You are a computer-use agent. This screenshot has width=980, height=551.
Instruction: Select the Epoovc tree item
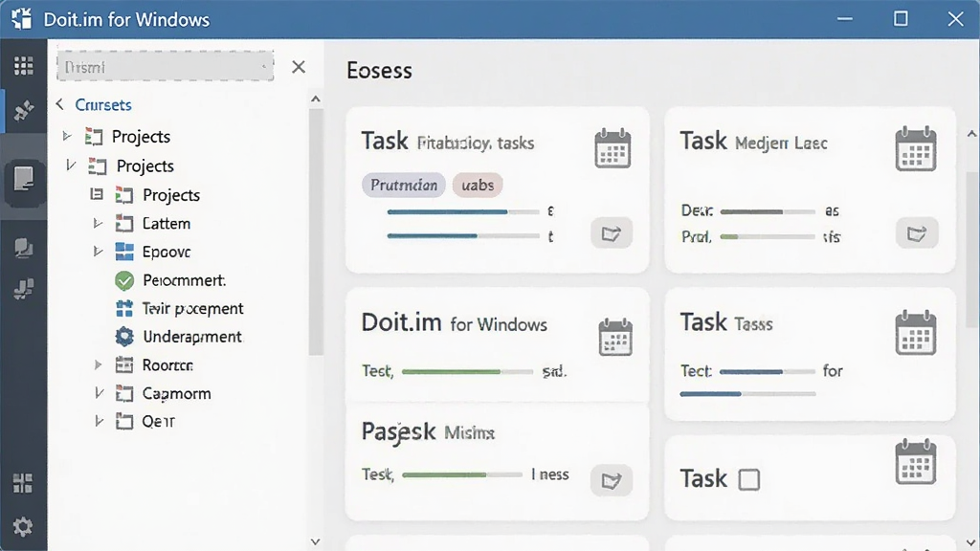tap(167, 252)
